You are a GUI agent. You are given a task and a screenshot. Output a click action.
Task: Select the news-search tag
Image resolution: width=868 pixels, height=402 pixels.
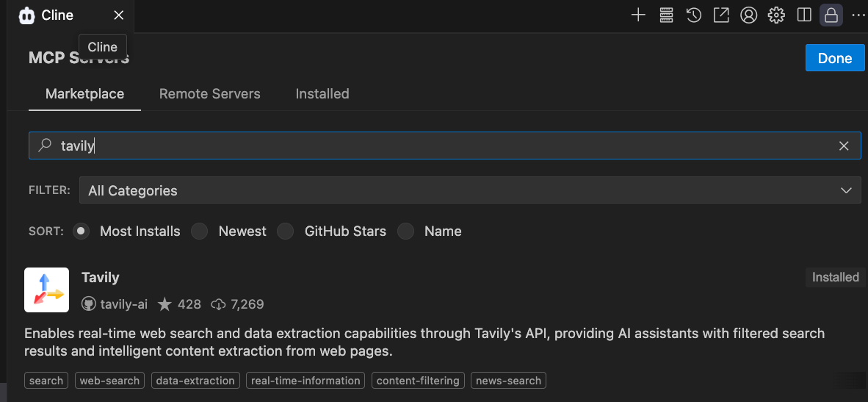509,381
